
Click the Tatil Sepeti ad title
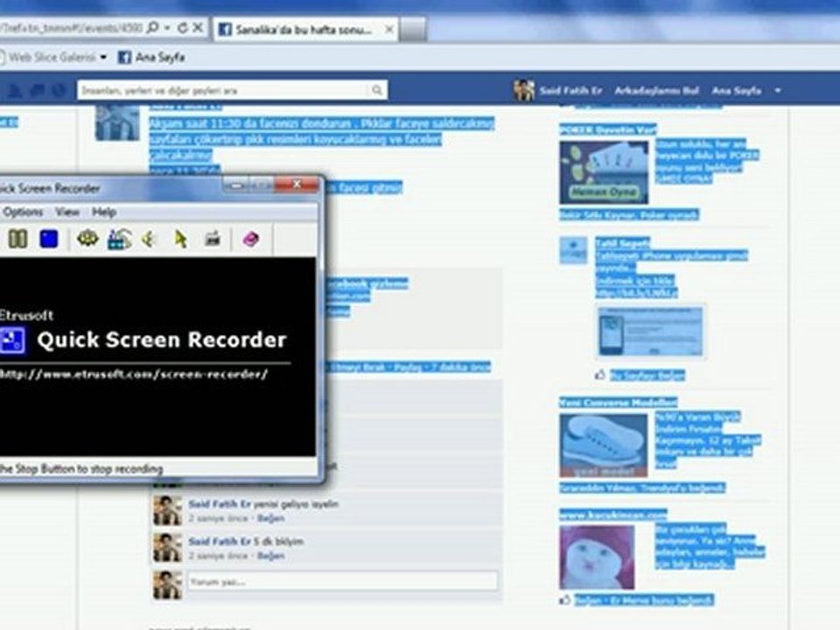[622, 242]
